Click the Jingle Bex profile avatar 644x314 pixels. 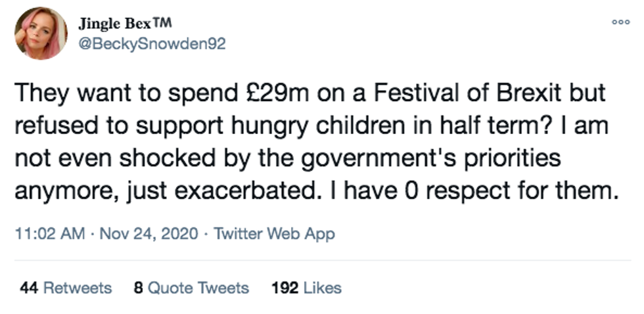[x=41, y=34]
